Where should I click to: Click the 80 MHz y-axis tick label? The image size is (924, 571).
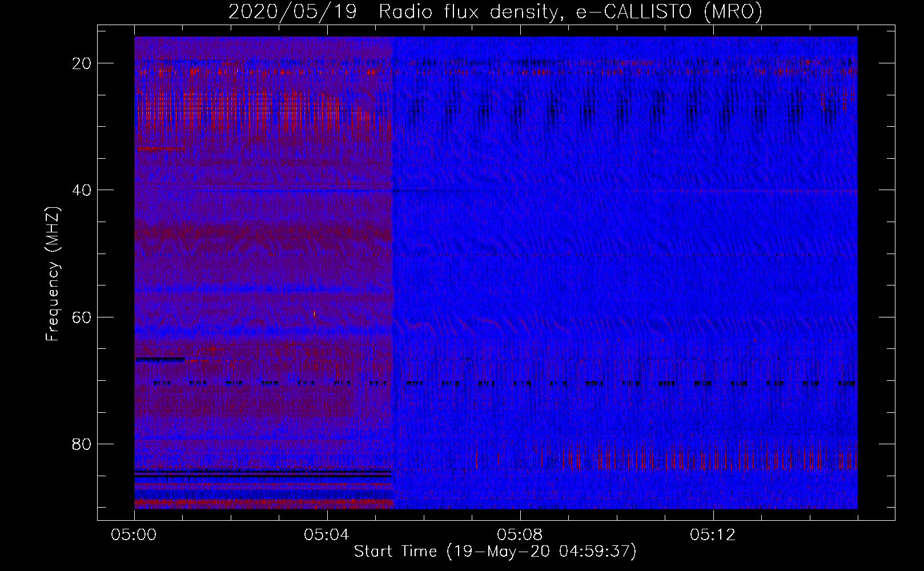tap(82, 444)
